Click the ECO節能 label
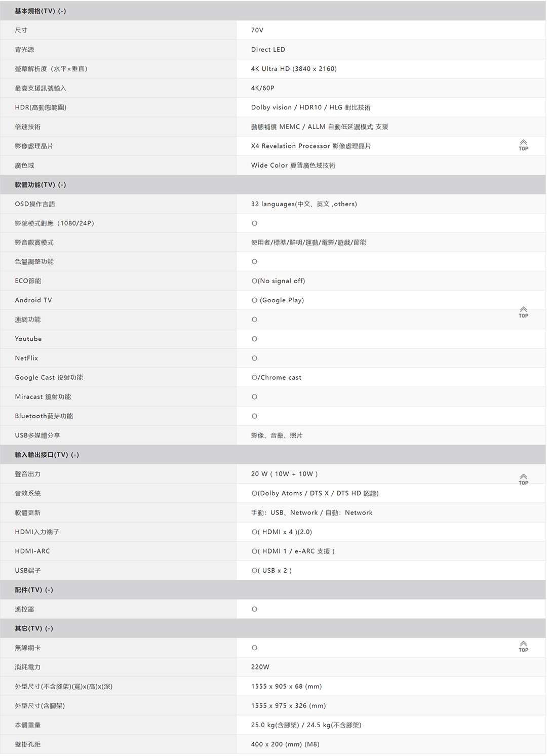Viewport: 547px width, 756px height. [x=28, y=281]
